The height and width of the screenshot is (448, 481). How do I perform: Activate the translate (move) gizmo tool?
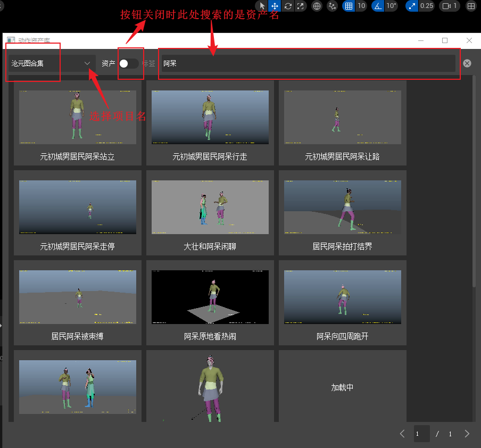coord(275,6)
